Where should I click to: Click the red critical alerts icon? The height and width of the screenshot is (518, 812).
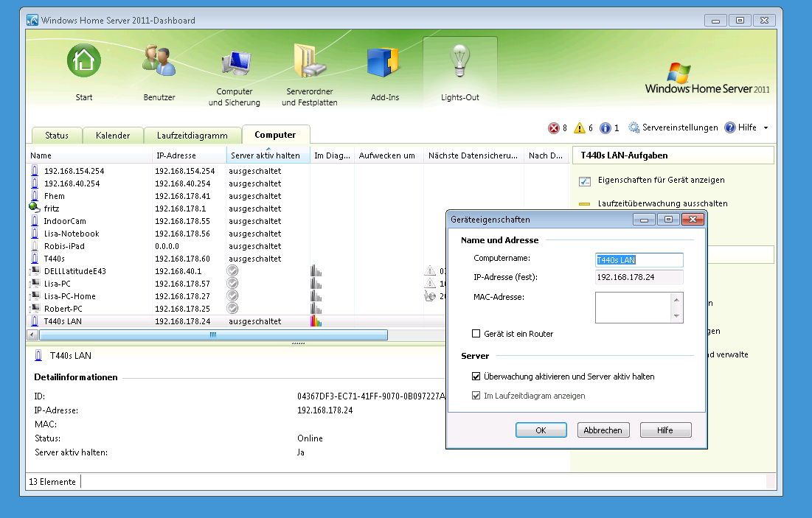click(554, 127)
